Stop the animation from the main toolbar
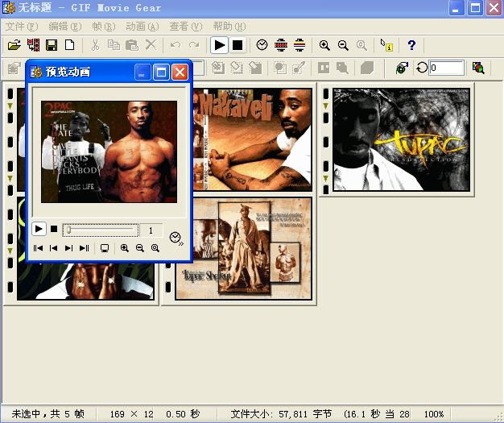The image size is (504, 423). tap(238, 45)
